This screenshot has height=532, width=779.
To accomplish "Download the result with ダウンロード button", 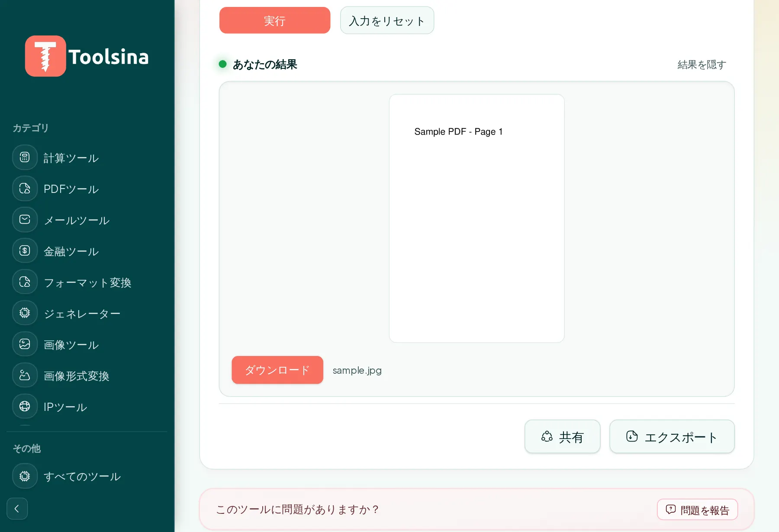I will 277,370.
